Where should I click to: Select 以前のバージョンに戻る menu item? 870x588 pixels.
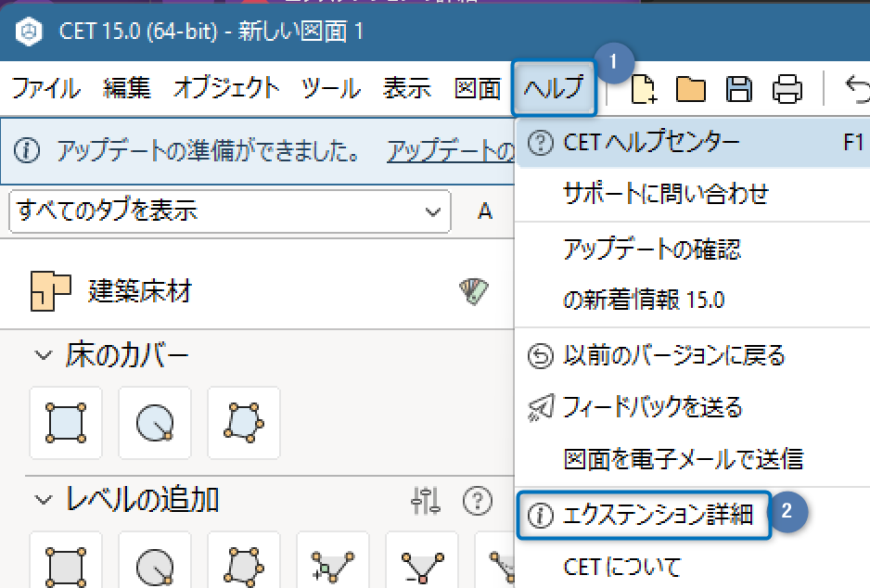pyautogui.click(x=694, y=355)
